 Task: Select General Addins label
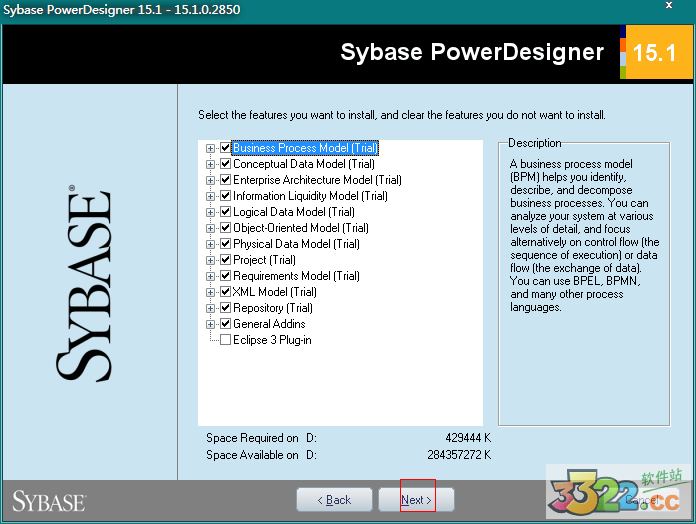269,323
